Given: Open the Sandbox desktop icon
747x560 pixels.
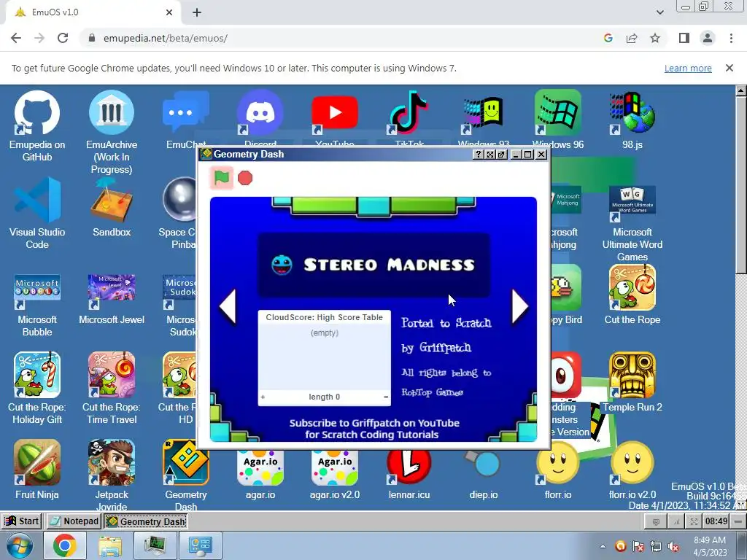Looking at the screenshot, I should (112, 207).
